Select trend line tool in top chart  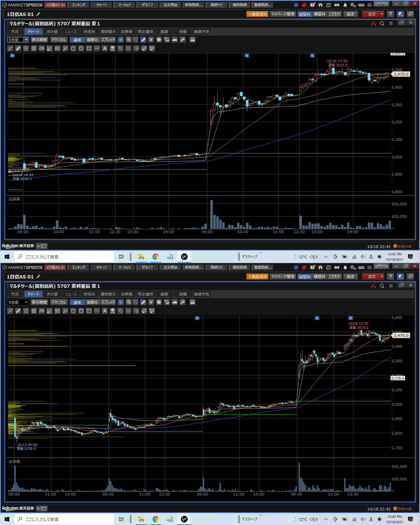pyautogui.click(x=10, y=48)
